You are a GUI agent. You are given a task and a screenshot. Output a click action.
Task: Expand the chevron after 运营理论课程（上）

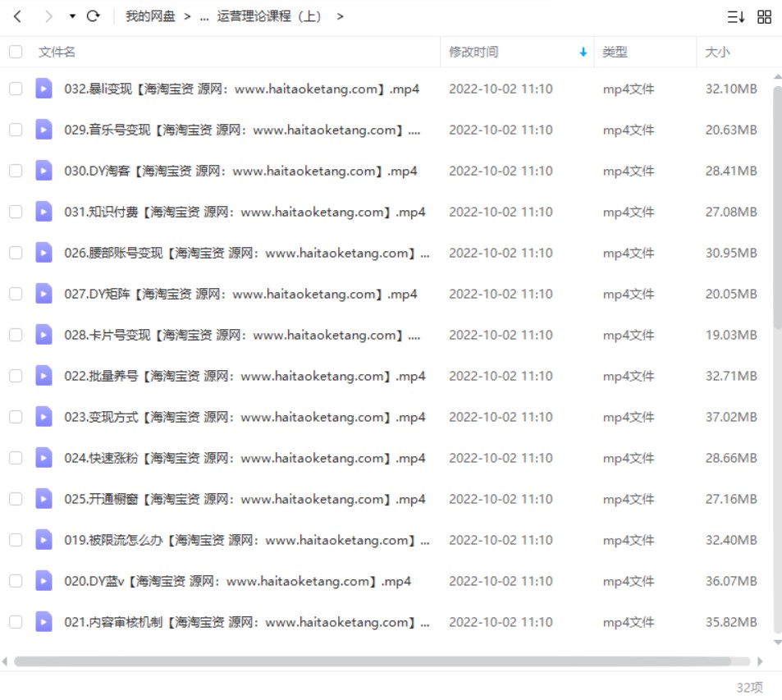tap(341, 16)
